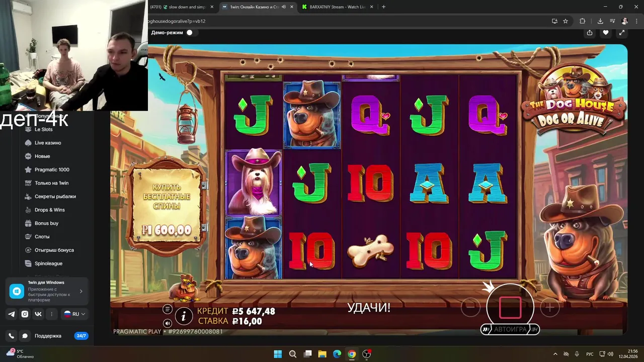Open Instagram social link
The height and width of the screenshot is (362, 644).
click(25, 314)
